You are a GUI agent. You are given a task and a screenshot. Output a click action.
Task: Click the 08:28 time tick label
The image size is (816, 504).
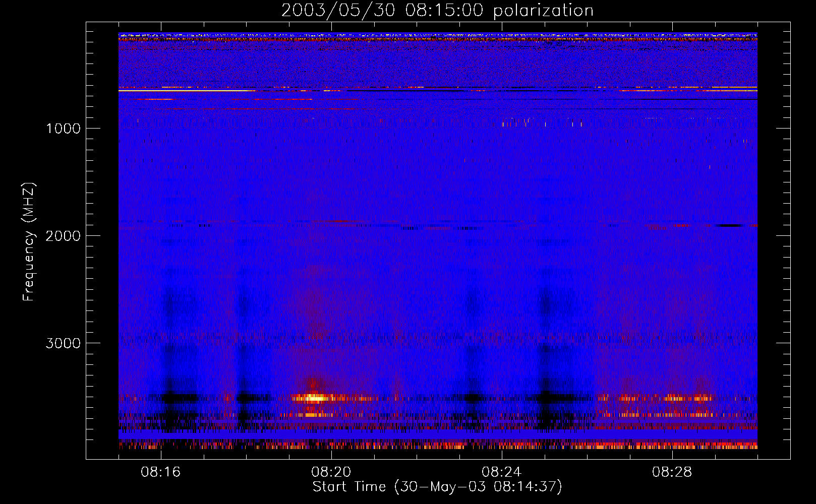pos(672,472)
